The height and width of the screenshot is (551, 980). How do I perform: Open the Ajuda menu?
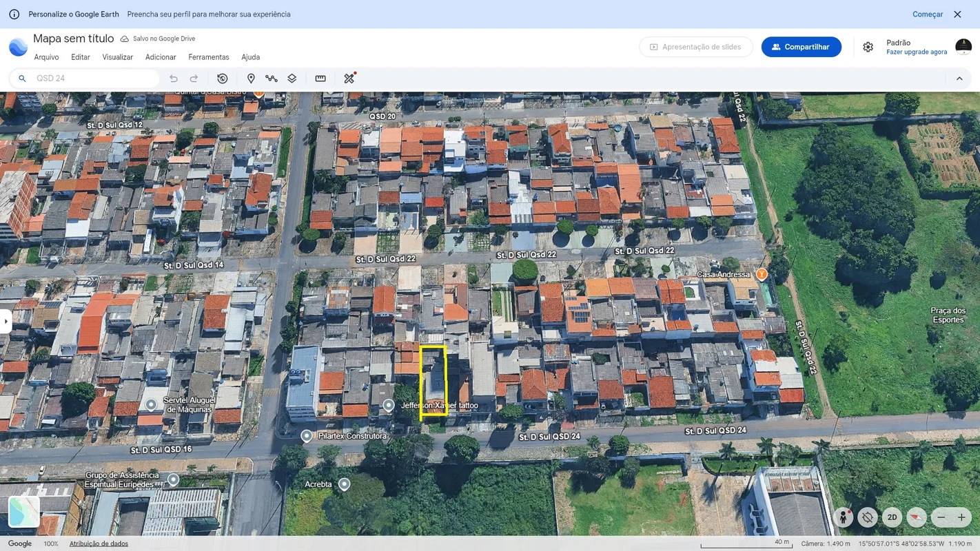(x=251, y=57)
